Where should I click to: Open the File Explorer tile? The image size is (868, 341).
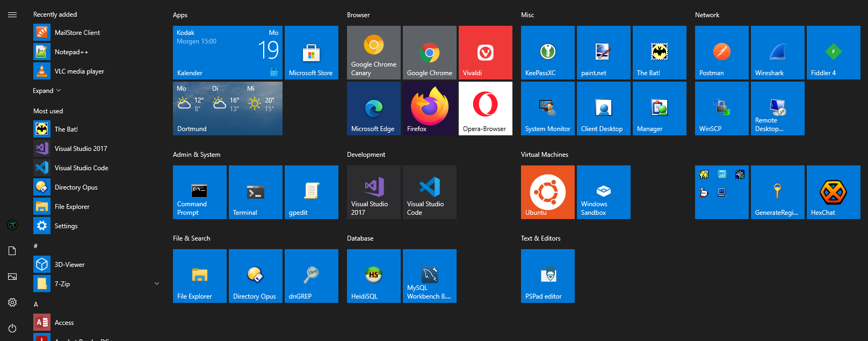click(x=200, y=276)
